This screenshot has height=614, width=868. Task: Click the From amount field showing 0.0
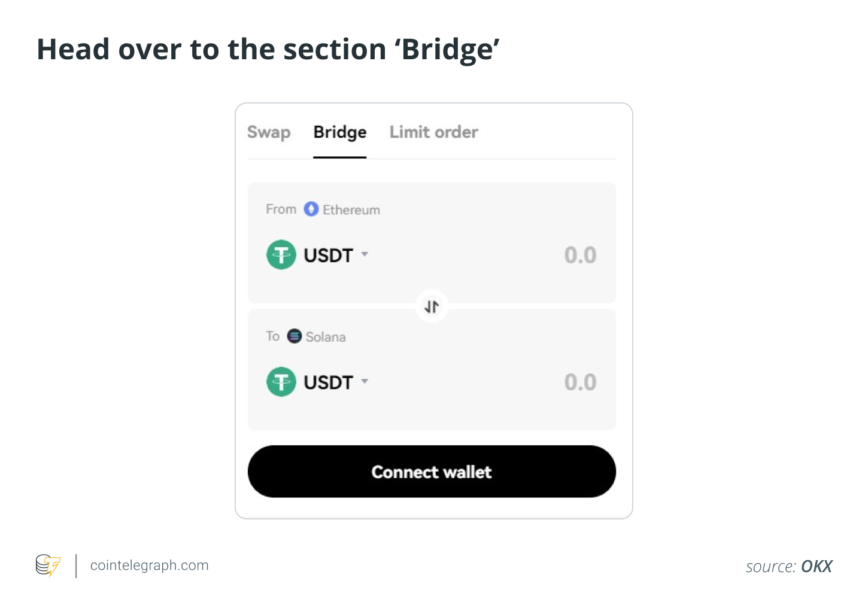point(579,254)
